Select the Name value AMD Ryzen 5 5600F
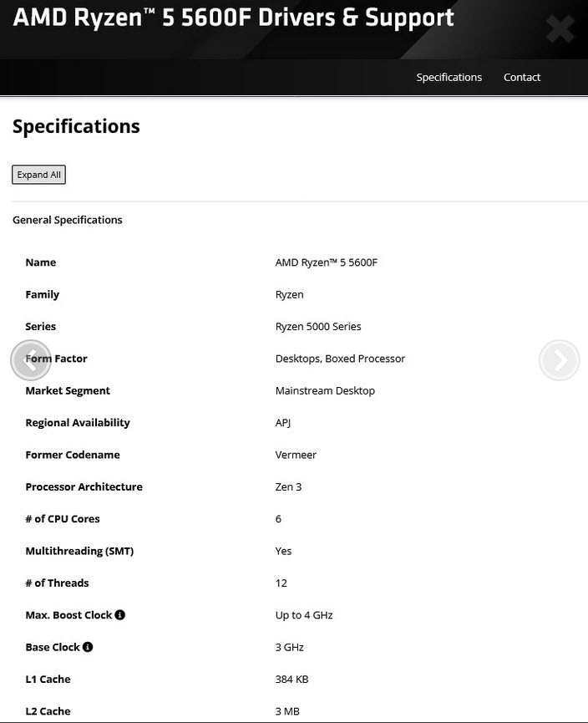The image size is (588, 723). coord(327,262)
